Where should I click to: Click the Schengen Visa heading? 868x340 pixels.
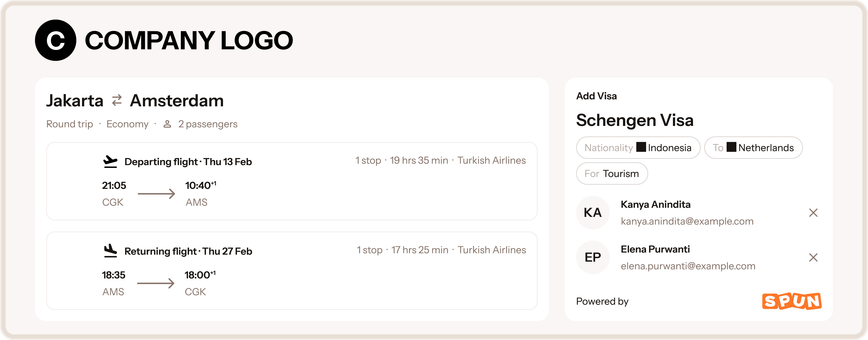(x=634, y=120)
